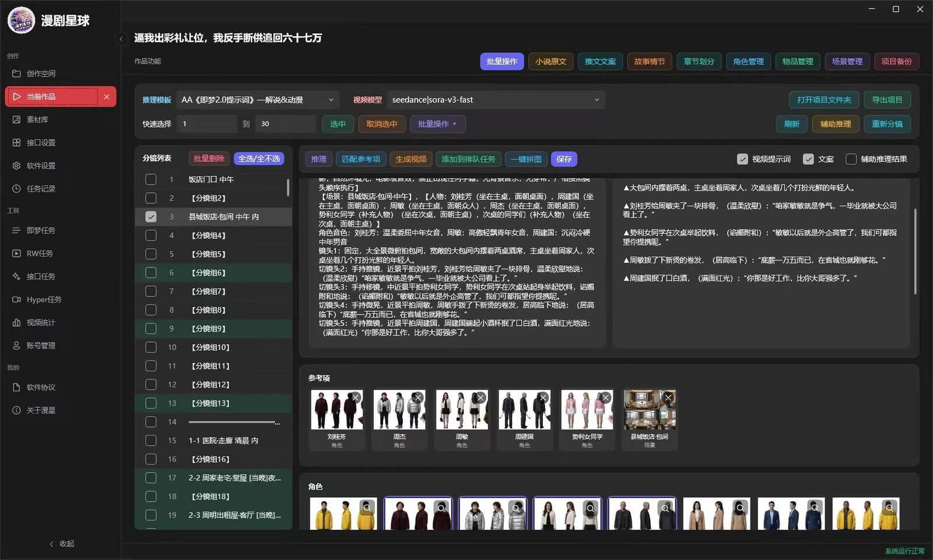Image resolution: width=933 pixels, height=560 pixels.
Task: Remove 县城饭店·包间 reference with its X
Action: pyautogui.click(x=668, y=397)
